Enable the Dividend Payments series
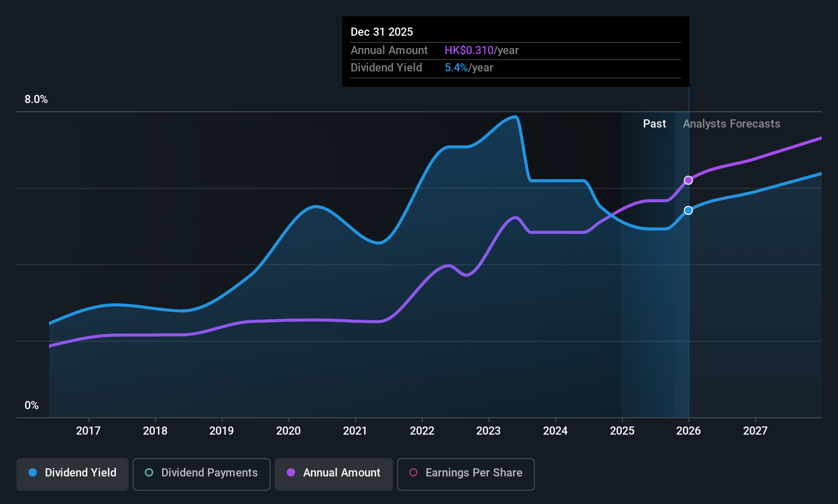Image resolution: width=838 pixels, height=504 pixels. coord(201,473)
